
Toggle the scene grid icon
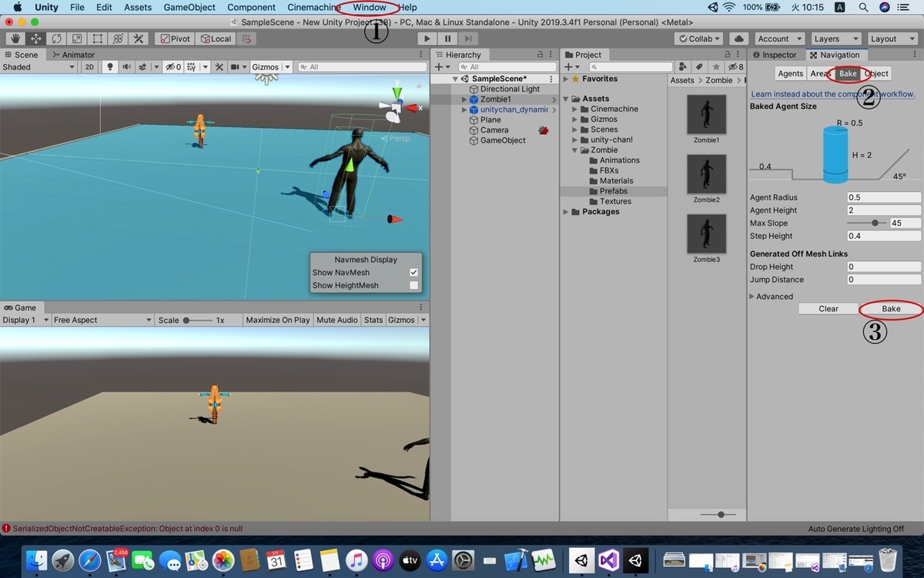(193, 67)
